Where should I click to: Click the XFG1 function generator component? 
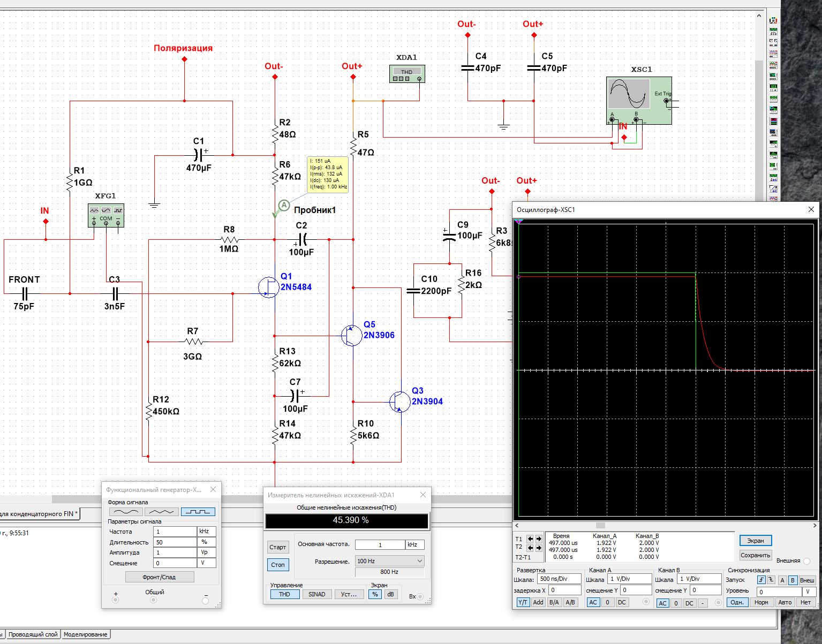(106, 215)
